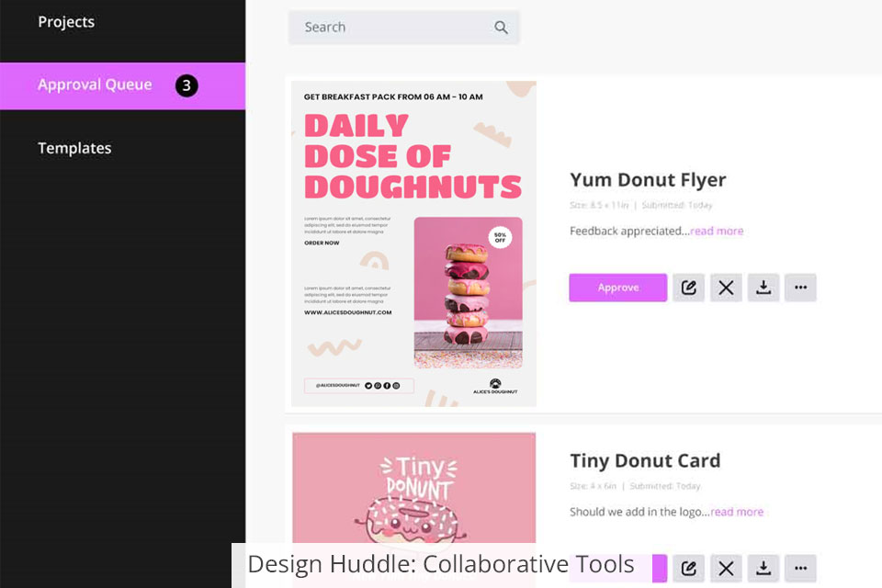The height and width of the screenshot is (588, 882).
Task: Open more options for Yum Donut Flyer
Action: pos(800,288)
